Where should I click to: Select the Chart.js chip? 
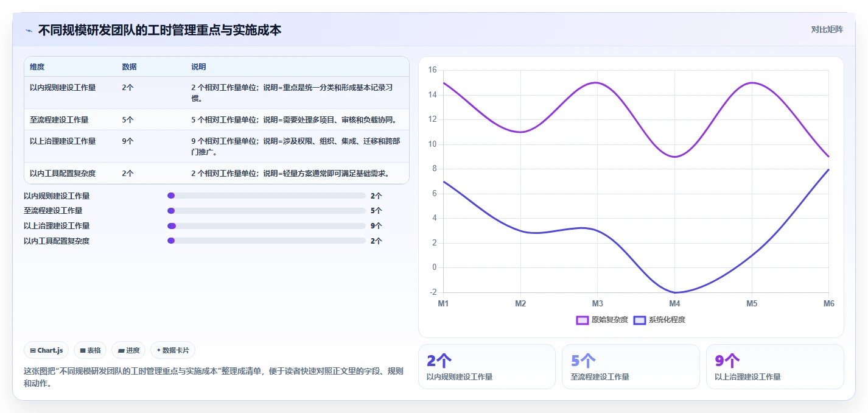[46, 350]
